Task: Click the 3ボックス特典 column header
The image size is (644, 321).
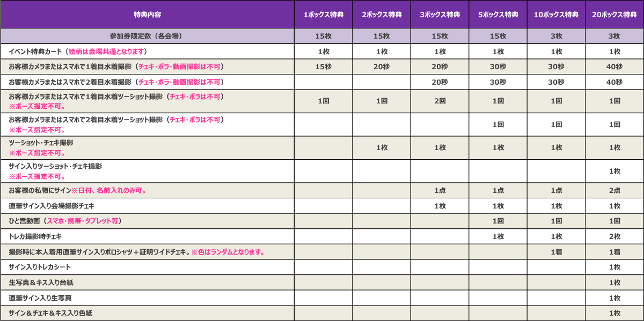Action: [x=440, y=14]
